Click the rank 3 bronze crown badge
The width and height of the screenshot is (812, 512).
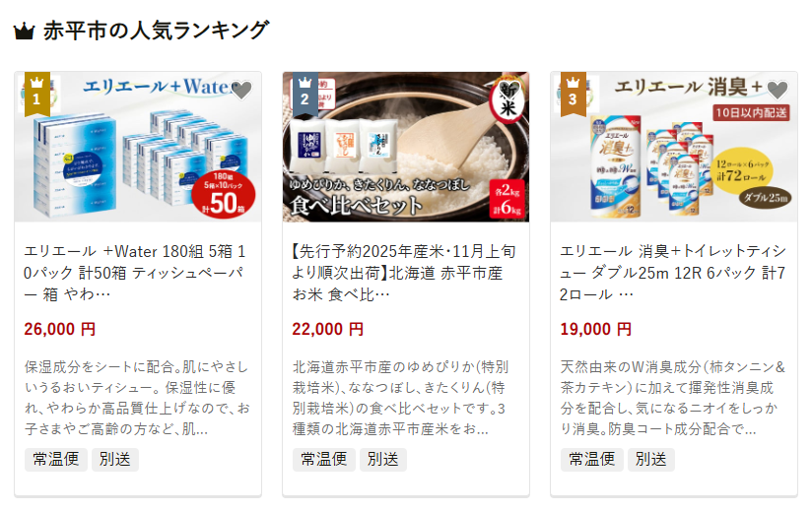click(x=574, y=94)
